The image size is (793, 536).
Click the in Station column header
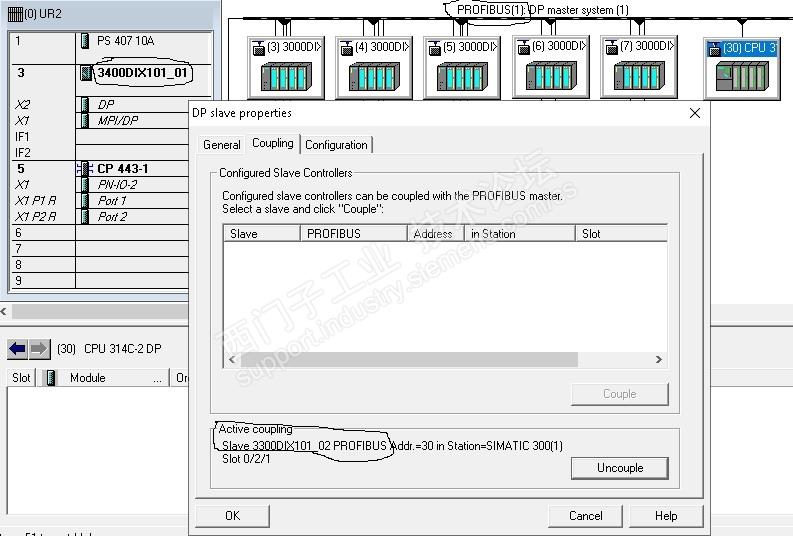[x=519, y=234]
